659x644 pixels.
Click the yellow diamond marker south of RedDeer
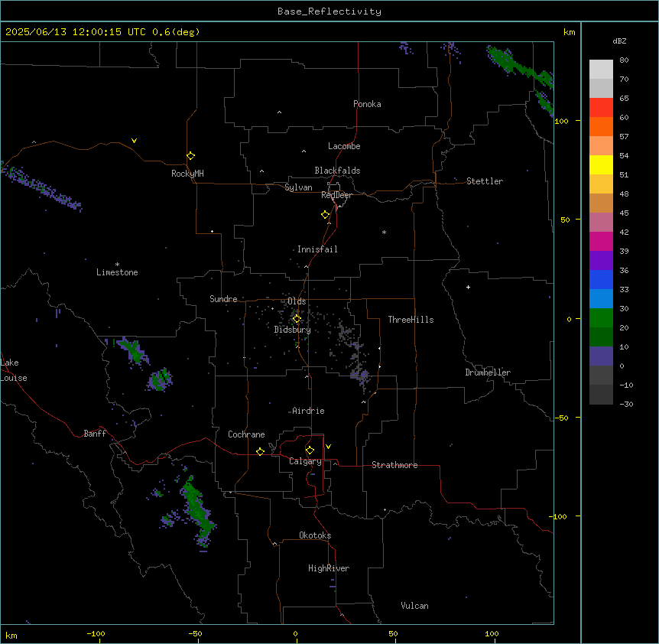click(325, 215)
